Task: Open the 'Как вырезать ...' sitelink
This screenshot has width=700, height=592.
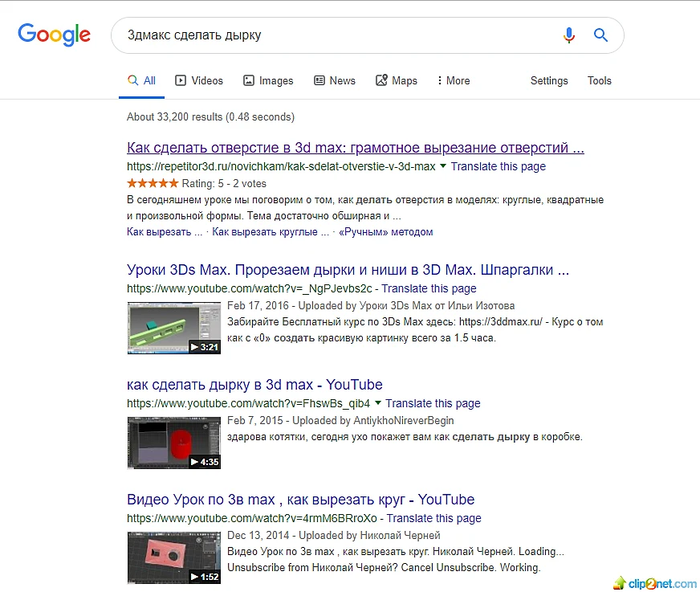Action: click(165, 232)
